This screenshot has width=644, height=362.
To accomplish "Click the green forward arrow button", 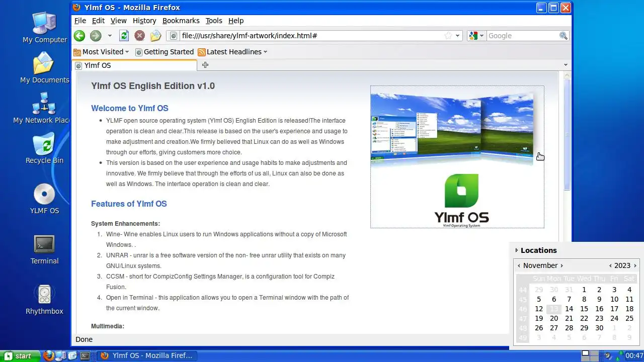I will coord(96,36).
